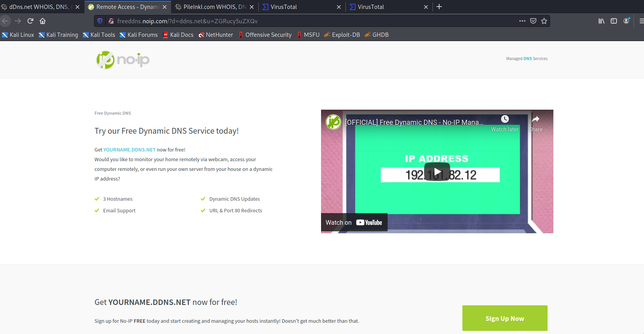
Task: Open a new tab with plus icon
Action: click(x=439, y=7)
